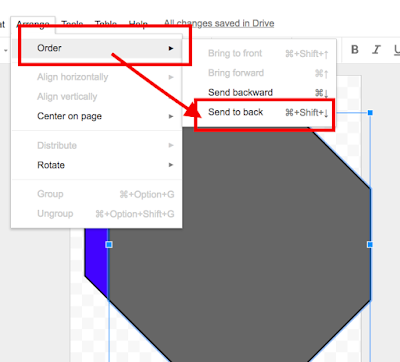Toggle Underline formatting at toolbar edge
The height and width of the screenshot is (362, 400).
396,50
